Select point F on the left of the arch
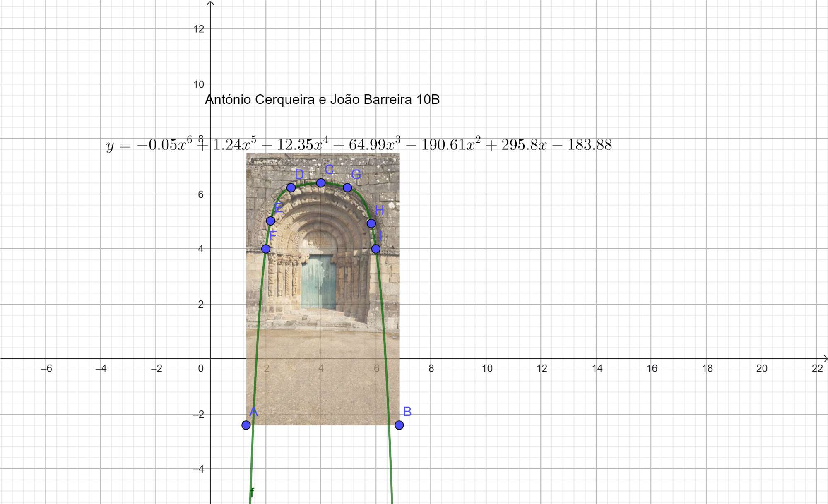Image resolution: width=828 pixels, height=504 pixels. [x=266, y=249]
